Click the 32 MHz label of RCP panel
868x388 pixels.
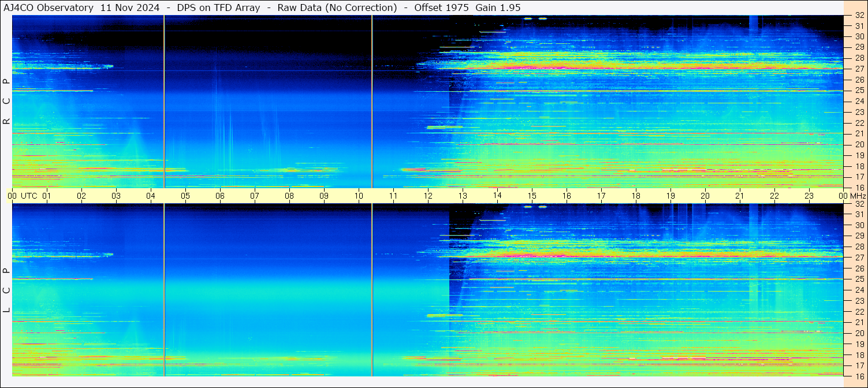point(859,16)
